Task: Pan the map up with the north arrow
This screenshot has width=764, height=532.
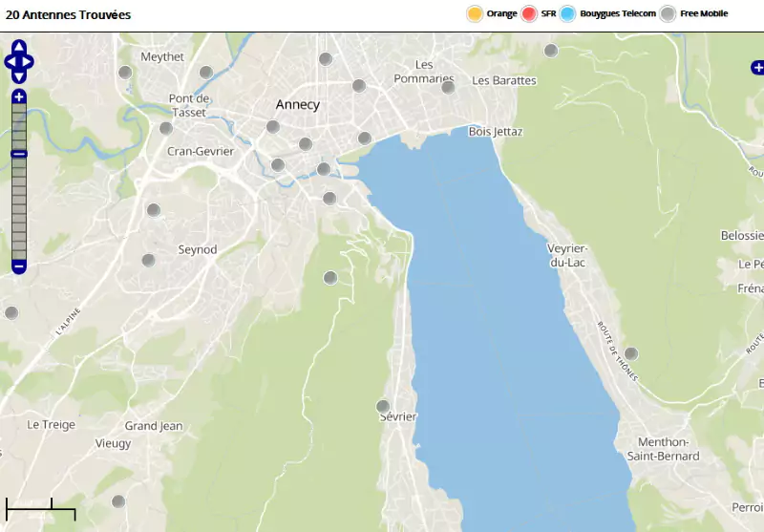Action: (x=19, y=47)
